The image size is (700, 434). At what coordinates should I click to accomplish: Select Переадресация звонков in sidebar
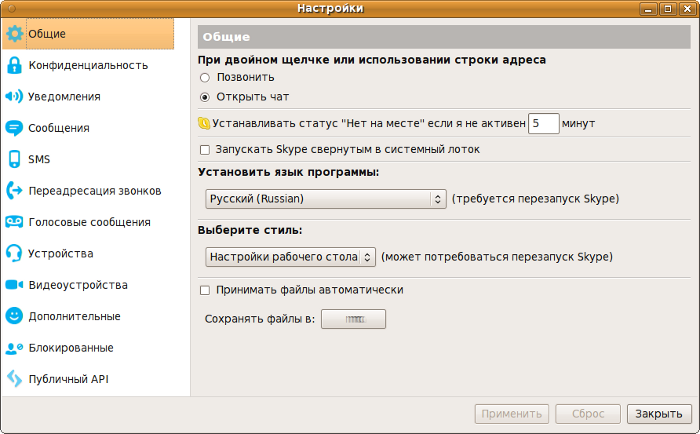pos(88,191)
